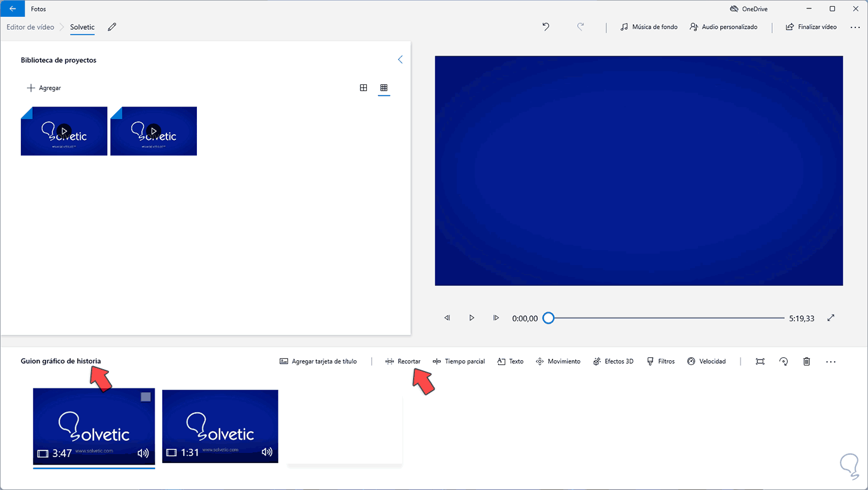Redo the last undone edit
The width and height of the screenshot is (868, 490).
pos(580,27)
